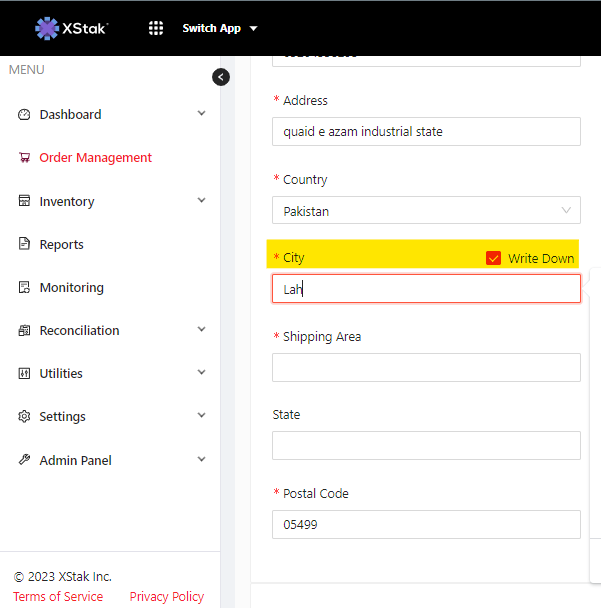Expand the Utilities menu chevron
Viewport: 601px width, 608px height.
click(x=201, y=373)
